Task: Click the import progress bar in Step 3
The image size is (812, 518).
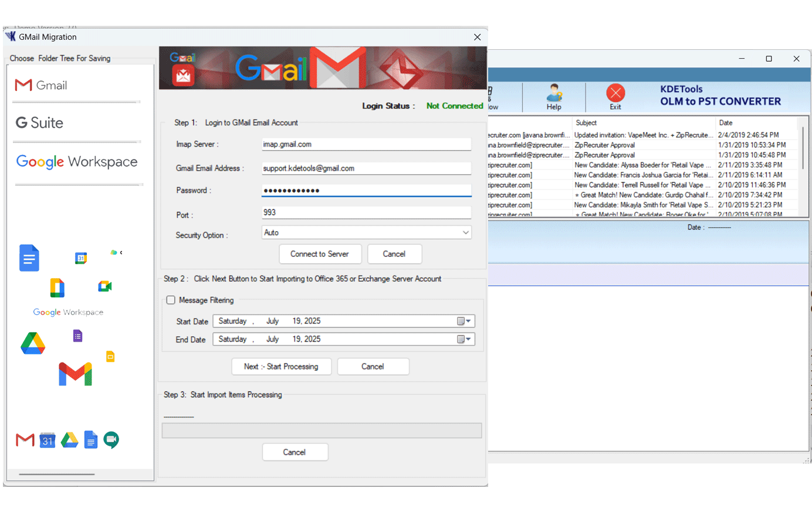Action: pos(322,431)
